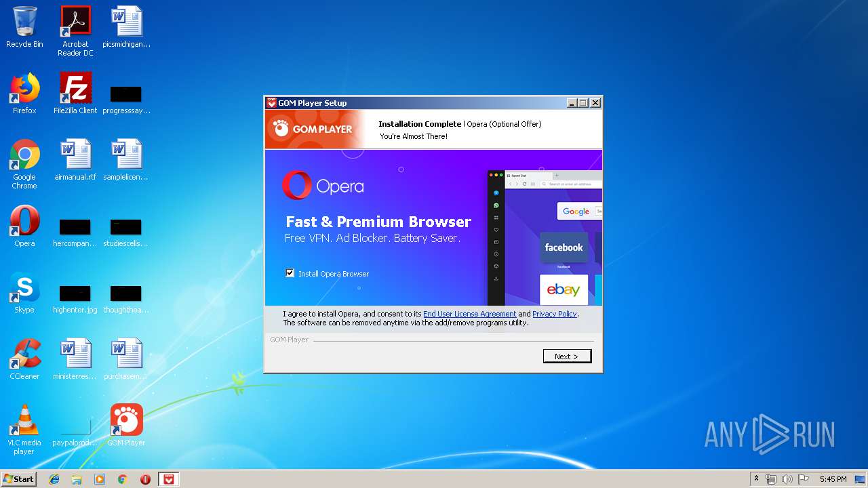Select the GOM Player desktop shortcut
This screenshot has height=488, width=868.
pyautogui.click(x=127, y=426)
